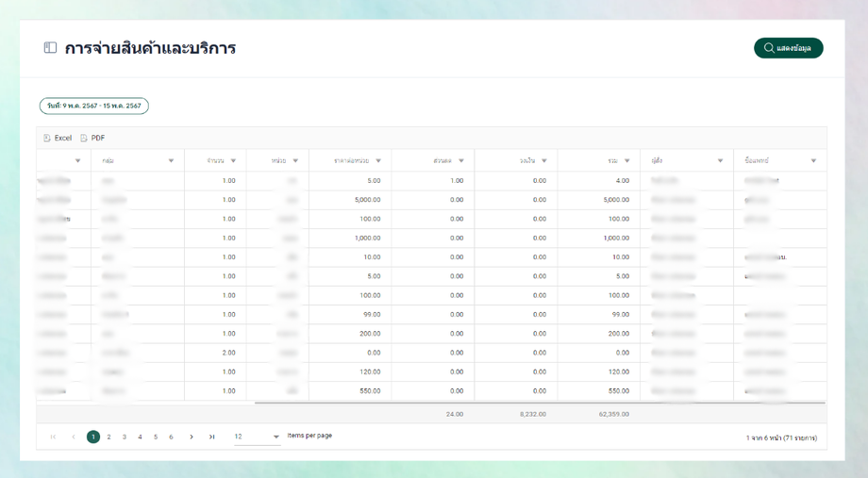
Task: Click the 62,359.00 grand total
Action: (614, 414)
